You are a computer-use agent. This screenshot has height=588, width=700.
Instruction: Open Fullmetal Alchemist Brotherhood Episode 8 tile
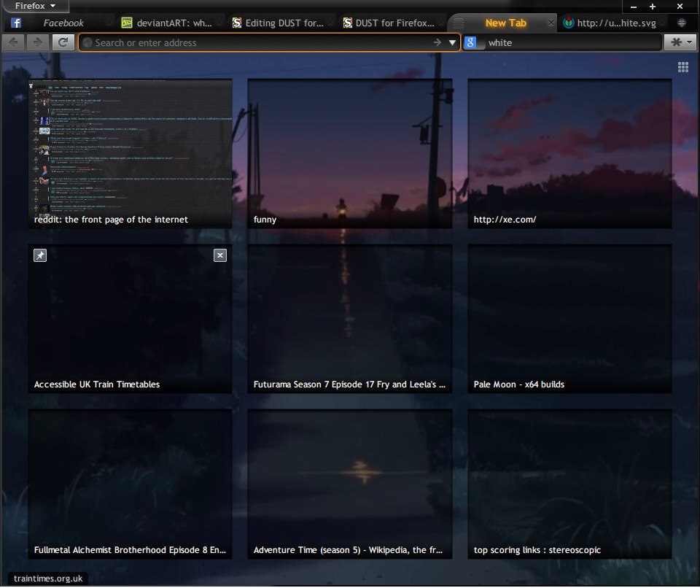(131, 484)
